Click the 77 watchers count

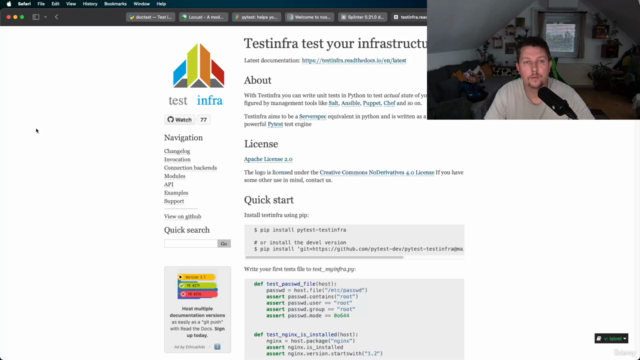[203, 120]
